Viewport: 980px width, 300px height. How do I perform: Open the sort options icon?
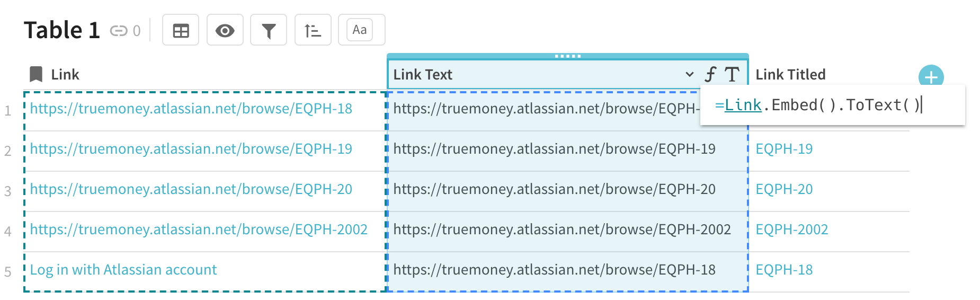pos(313,30)
